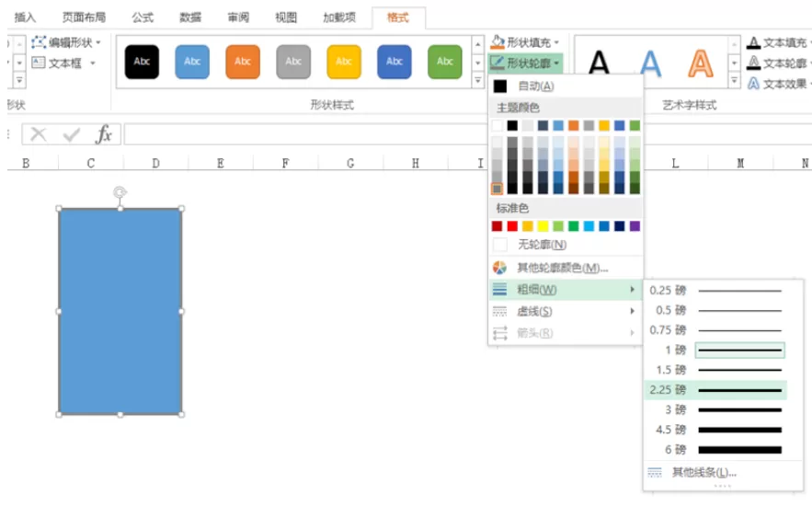Select column G header
812x506 pixels.
coord(350,163)
